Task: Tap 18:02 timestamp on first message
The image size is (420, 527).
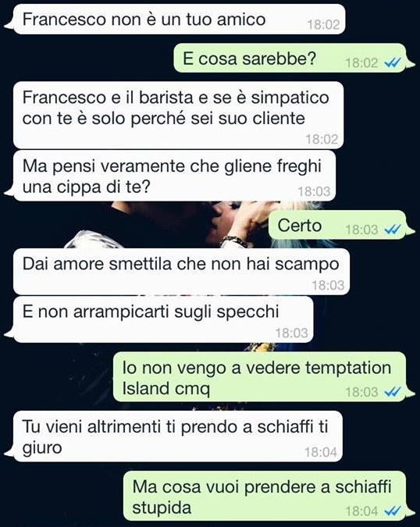Action: 323,24
